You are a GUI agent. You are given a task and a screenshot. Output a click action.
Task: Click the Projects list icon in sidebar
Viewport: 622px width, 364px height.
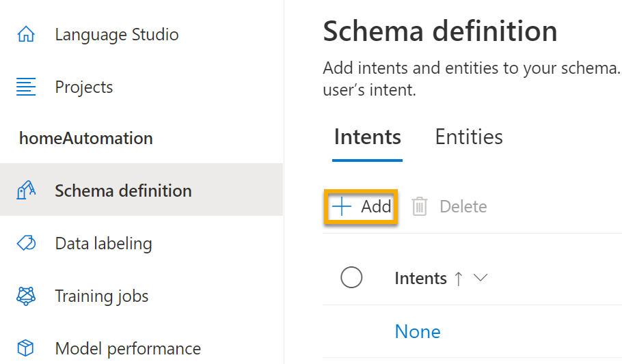pos(26,87)
